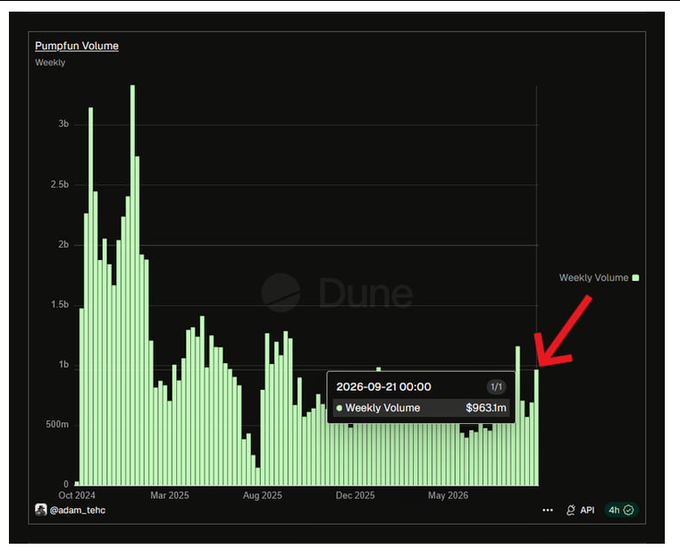The width and height of the screenshot is (680, 558).
Task: Click the API plug icon
Action: 571,510
